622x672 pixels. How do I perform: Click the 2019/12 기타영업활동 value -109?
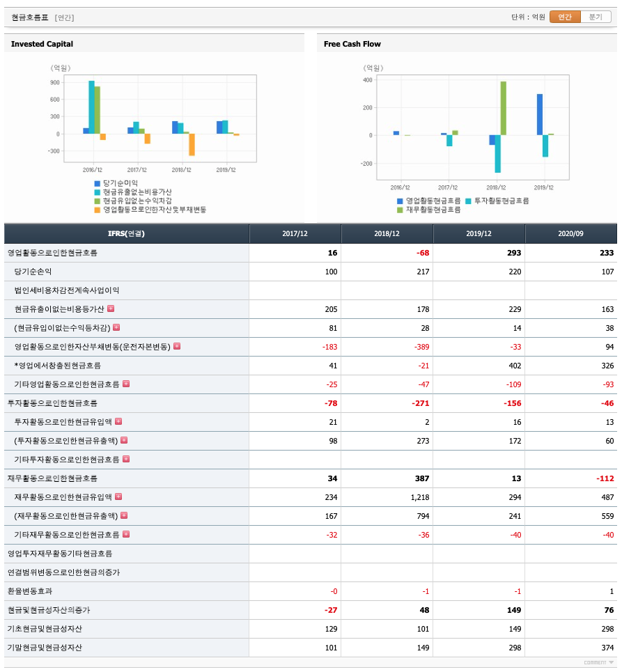(x=513, y=384)
